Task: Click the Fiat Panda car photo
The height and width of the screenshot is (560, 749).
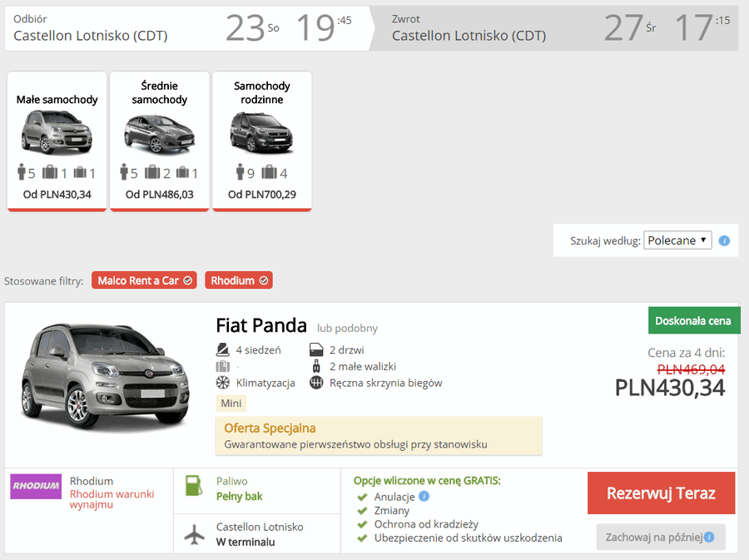Action: point(106,377)
